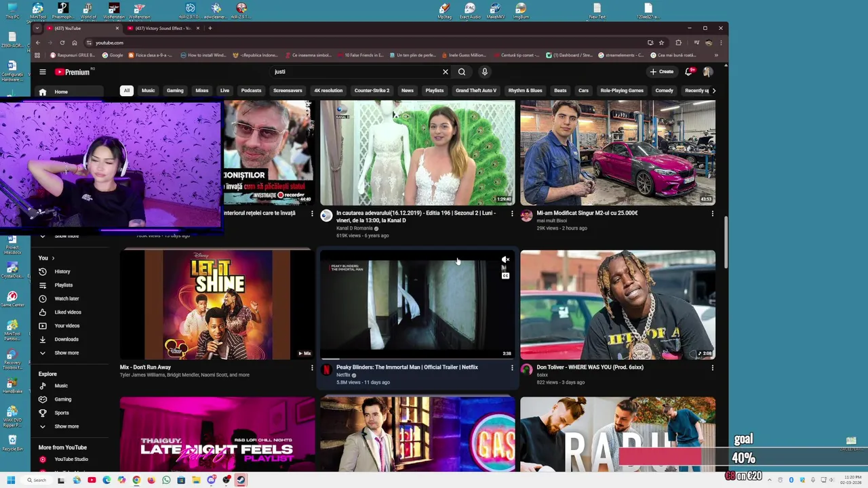This screenshot has width=868, height=488.
Task: Select the All filter chip
Action: [x=126, y=91]
